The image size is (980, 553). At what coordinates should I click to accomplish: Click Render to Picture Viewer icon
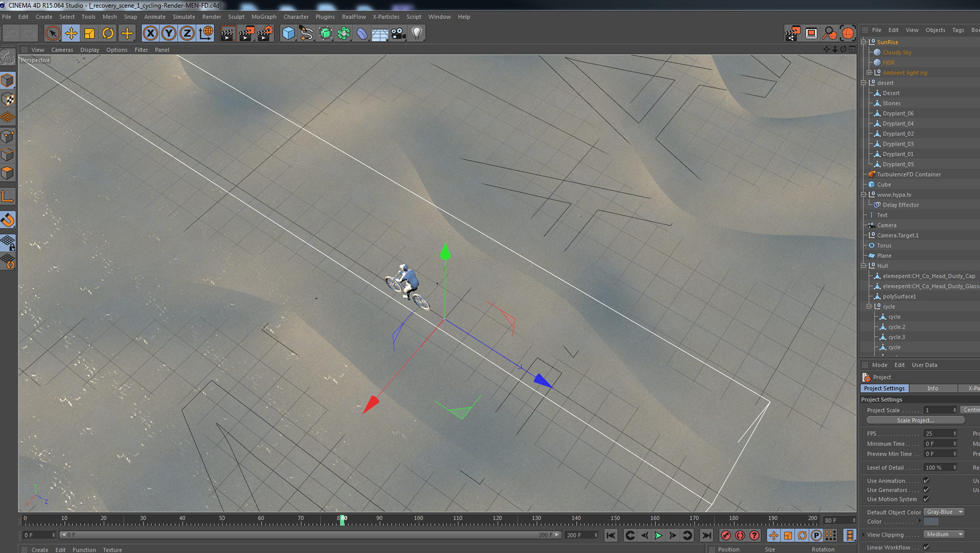[246, 34]
